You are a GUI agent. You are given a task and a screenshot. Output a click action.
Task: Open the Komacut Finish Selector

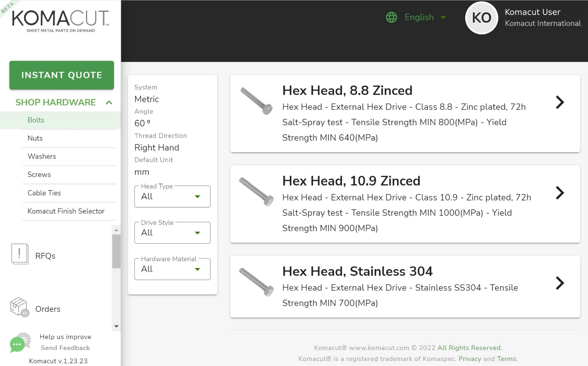(66, 211)
